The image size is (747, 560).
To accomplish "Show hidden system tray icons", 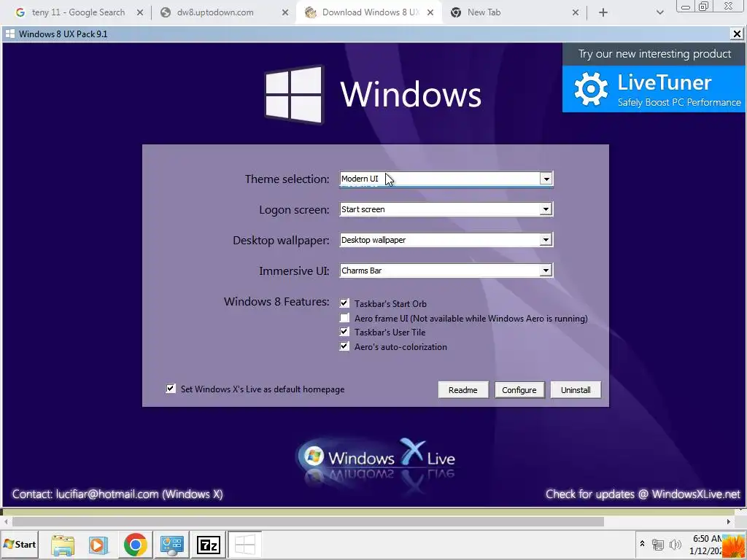I will click(x=642, y=543).
